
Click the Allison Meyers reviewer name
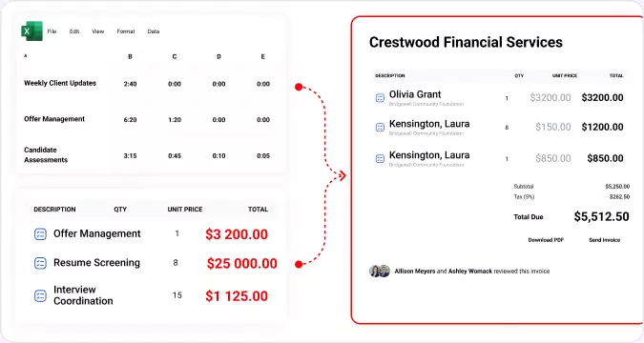(x=415, y=272)
